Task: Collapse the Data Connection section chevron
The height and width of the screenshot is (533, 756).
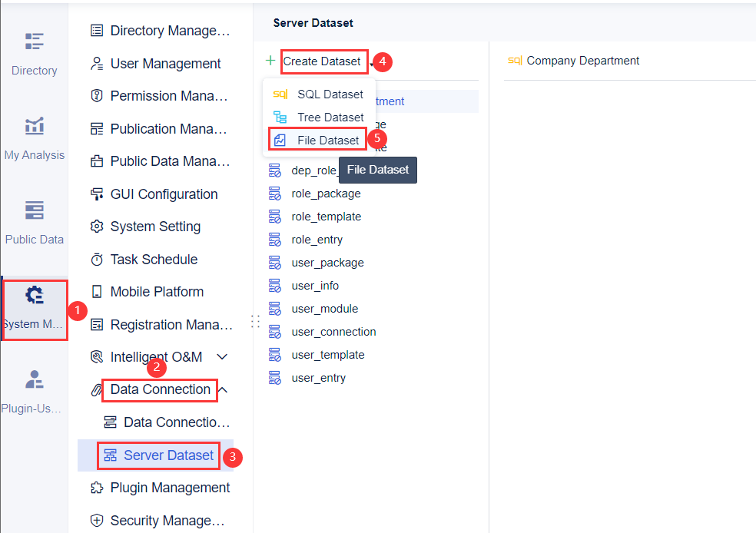Action: [223, 390]
